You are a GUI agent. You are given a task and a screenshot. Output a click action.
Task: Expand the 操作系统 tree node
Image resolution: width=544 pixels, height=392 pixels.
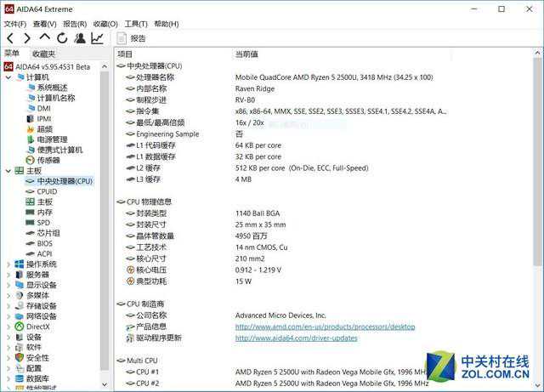[8, 264]
